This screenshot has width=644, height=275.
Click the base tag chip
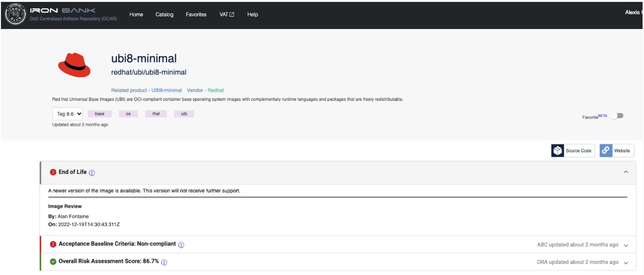point(100,114)
